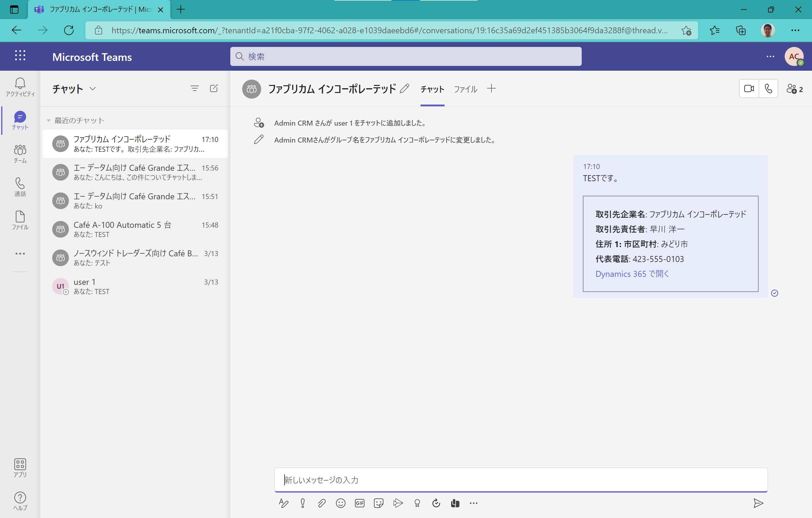The image size is (812, 518).
Task: Open the user 1 chat
Action: tap(135, 287)
